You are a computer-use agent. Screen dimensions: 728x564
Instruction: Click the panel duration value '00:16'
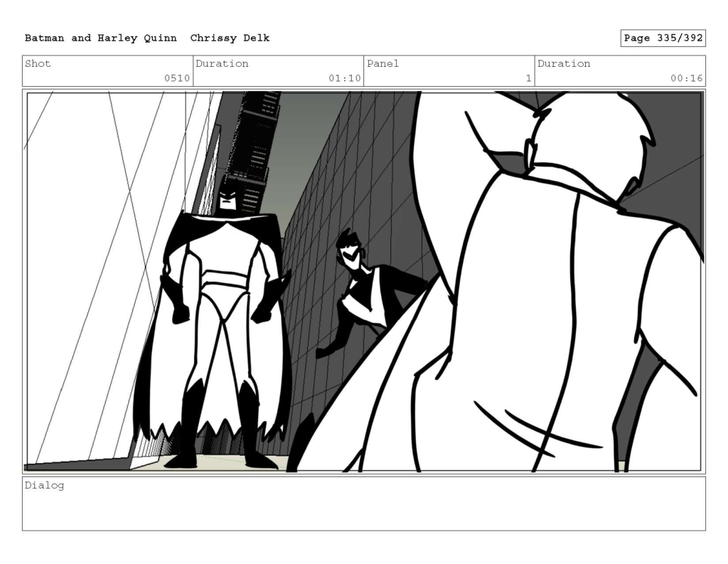click(686, 78)
